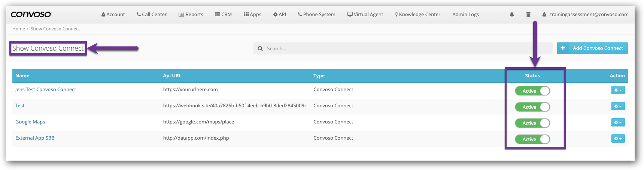Open action gear dropdown for Google Maps
Screen dimensions: 644x170
pyautogui.click(x=618, y=122)
